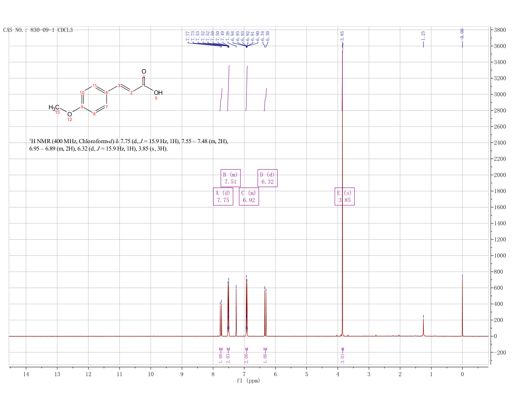Click atom number 9 in the ring
532x411 pixels.
click(82, 107)
